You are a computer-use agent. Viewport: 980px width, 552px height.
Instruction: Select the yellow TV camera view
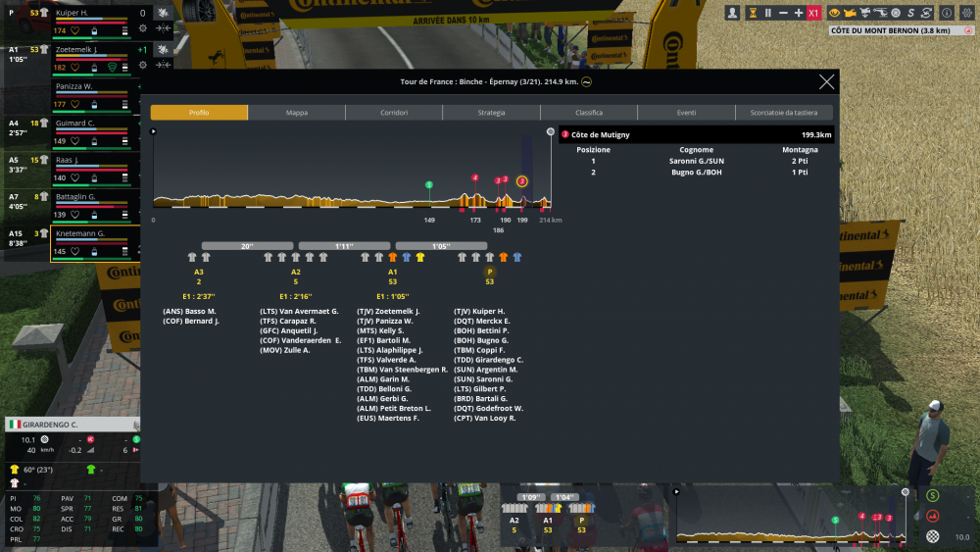click(x=850, y=13)
